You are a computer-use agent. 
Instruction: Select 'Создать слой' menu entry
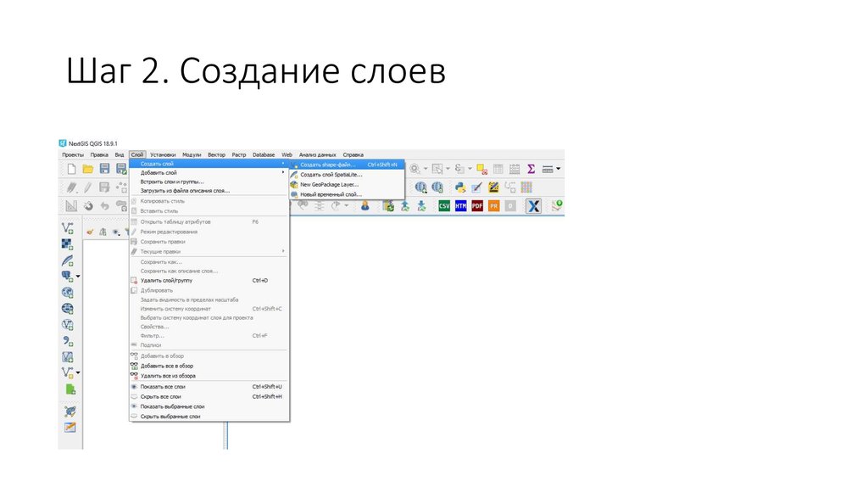pos(209,164)
